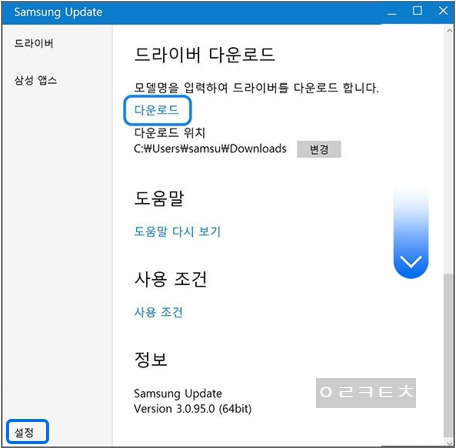Click the 드라이버 다운로드 heading
Viewport: 456px width, 448px height.
(204, 55)
